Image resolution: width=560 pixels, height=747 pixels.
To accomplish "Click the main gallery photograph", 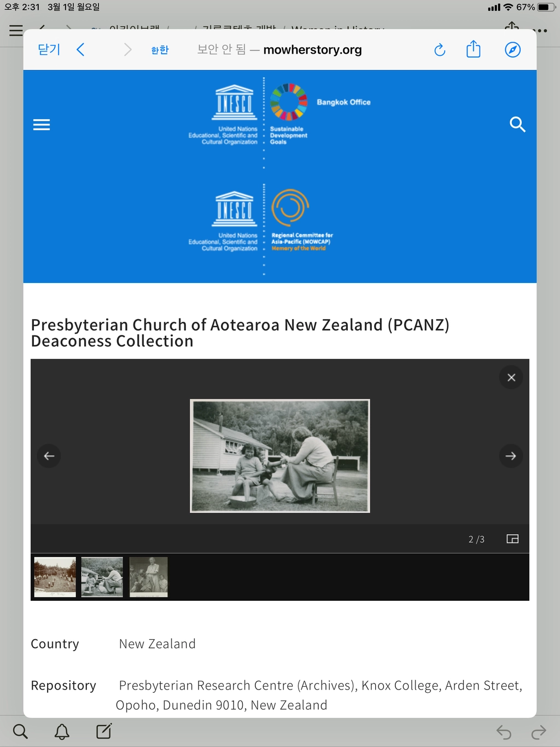I will pyautogui.click(x=280, y=456).
